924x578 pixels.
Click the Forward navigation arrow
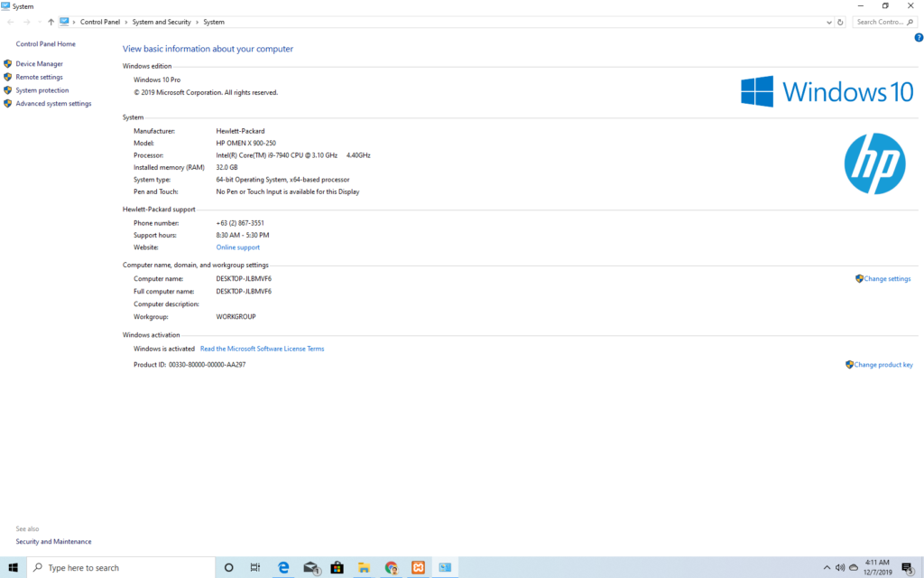pyautogui.click(x=26, y=22)
